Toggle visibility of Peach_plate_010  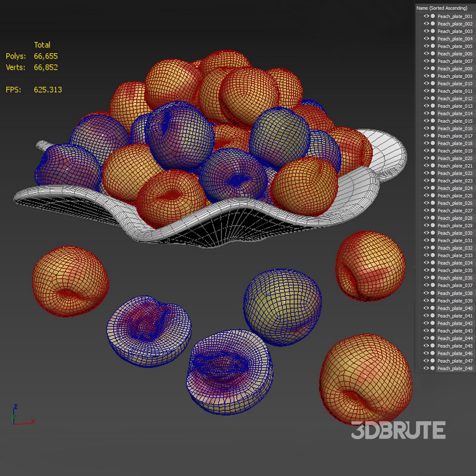[426, 84]
